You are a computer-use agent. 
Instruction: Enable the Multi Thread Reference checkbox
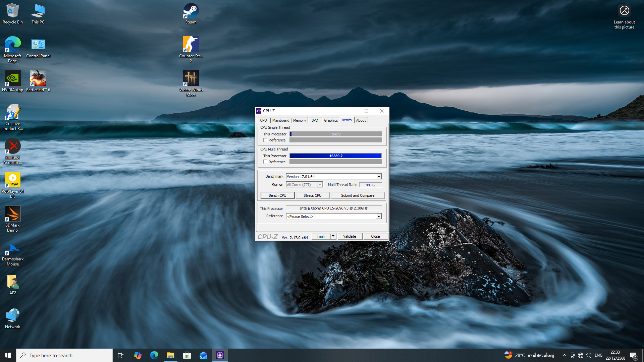coord(265,162)
